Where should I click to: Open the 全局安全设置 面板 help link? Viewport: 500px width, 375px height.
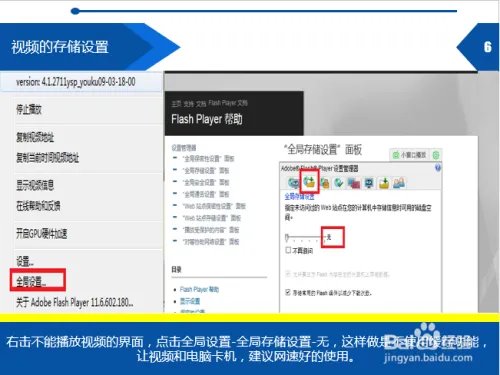(x=206, y=182)
